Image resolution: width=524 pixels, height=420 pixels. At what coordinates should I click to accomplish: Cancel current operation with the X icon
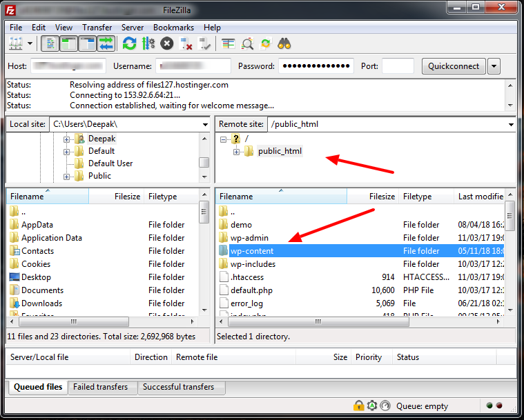(167, 43)
